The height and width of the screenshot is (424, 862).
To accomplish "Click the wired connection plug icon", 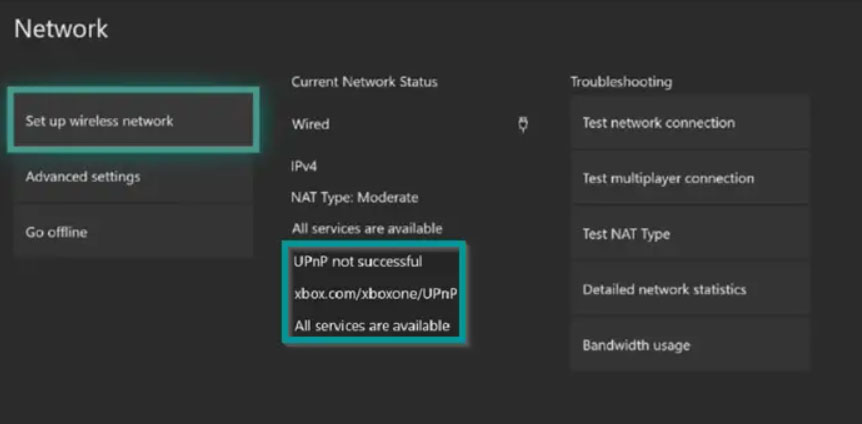I will 523,124.
